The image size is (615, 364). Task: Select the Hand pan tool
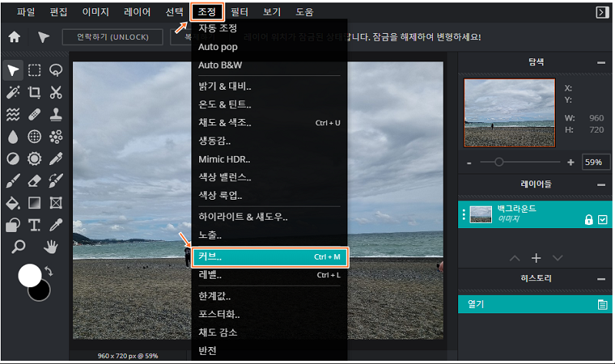pos(51,247)
